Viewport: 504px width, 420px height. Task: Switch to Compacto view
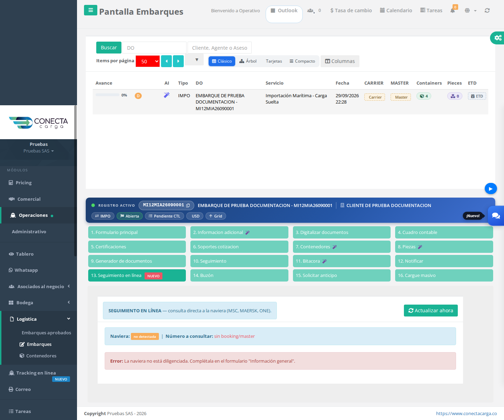pyautogui.click(x=302, y=61)
